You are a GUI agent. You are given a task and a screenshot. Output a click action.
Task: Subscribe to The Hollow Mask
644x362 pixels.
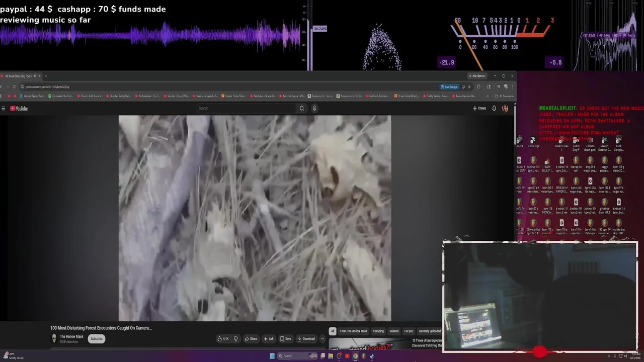point(97,339)
